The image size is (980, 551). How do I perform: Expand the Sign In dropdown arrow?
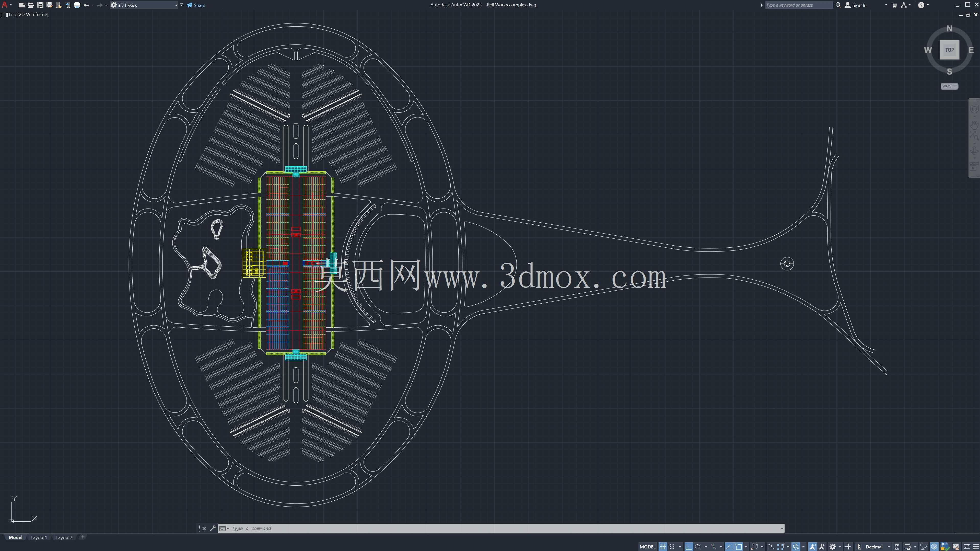pyautogui.click(x=886, y=5)
